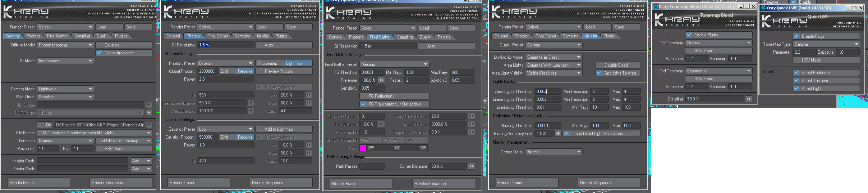868x193 pixels.
Task: Click the Kray Tonemap Blend title bar icon
Action: click(x=655, y=6)
